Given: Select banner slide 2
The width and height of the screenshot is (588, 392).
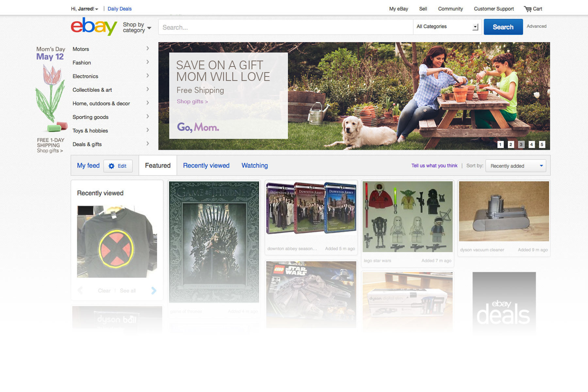Looking at the screenshot, I should pos(511,144).
